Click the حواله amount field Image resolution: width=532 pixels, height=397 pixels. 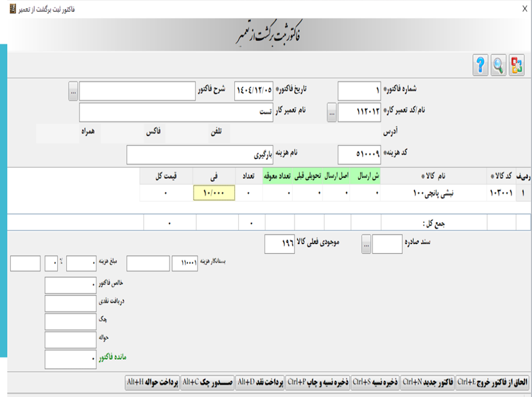70,340
